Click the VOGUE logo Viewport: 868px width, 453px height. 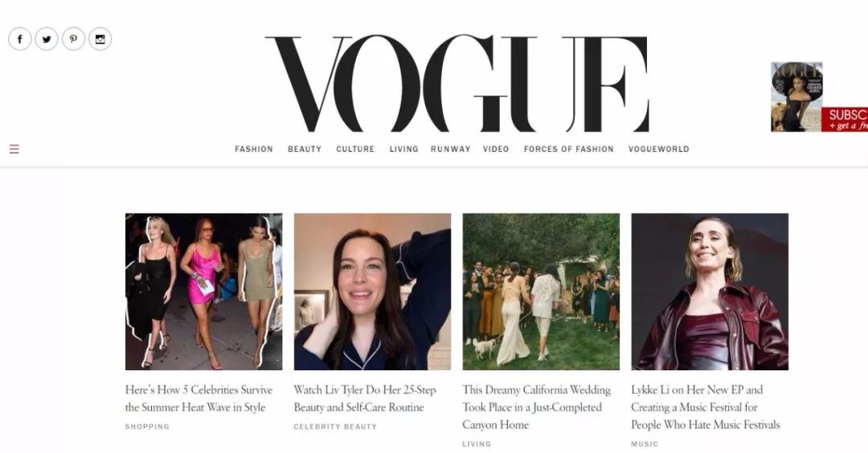point(457,84)
